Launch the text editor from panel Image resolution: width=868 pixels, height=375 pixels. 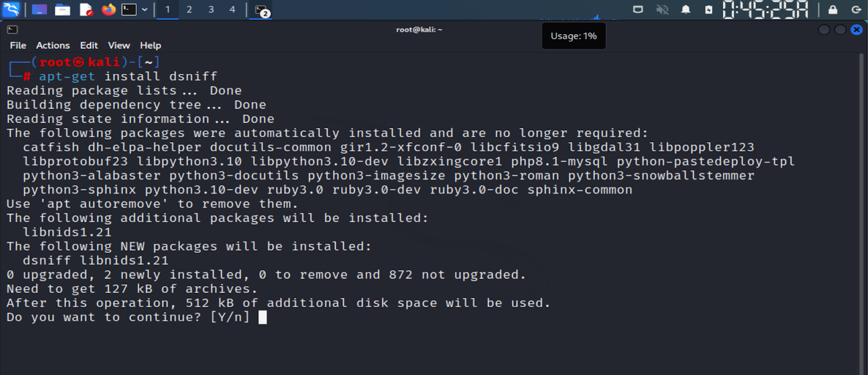(x=86, y=9)
